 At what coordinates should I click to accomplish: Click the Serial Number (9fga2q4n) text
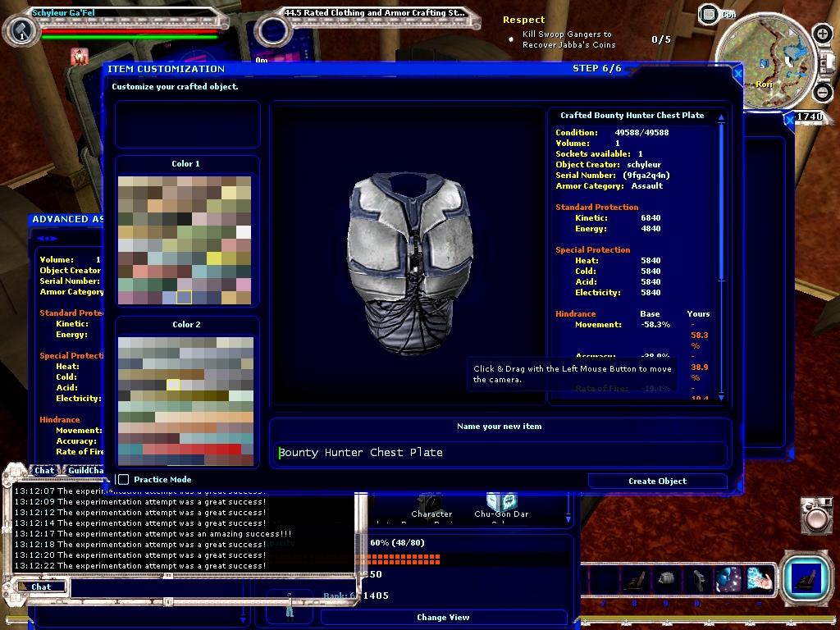[x=613, y=176]
